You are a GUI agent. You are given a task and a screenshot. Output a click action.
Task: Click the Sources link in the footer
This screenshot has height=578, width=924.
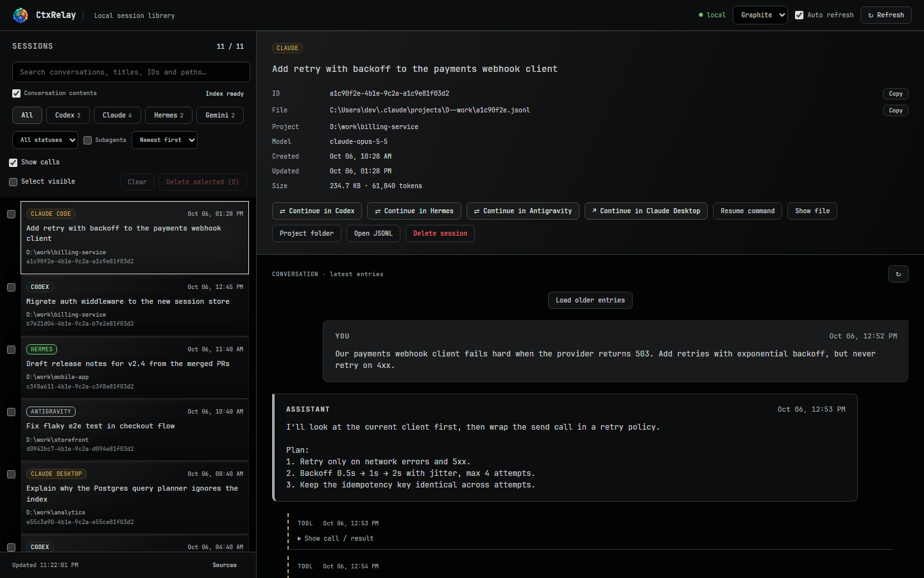pos(225,565)
